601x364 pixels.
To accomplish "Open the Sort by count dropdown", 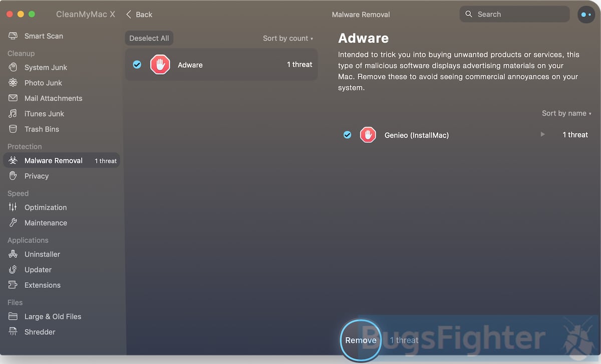I will click(x=288, y=39).
